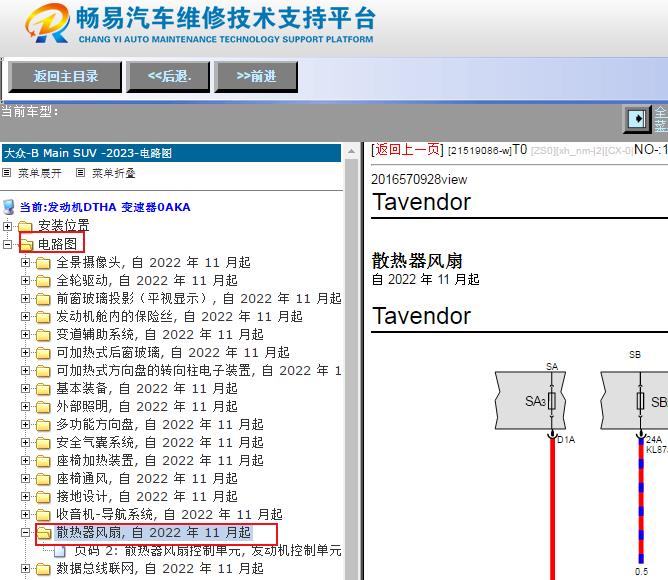
Task: Select 安全气囊系统 tree entry
Action: 160,442
